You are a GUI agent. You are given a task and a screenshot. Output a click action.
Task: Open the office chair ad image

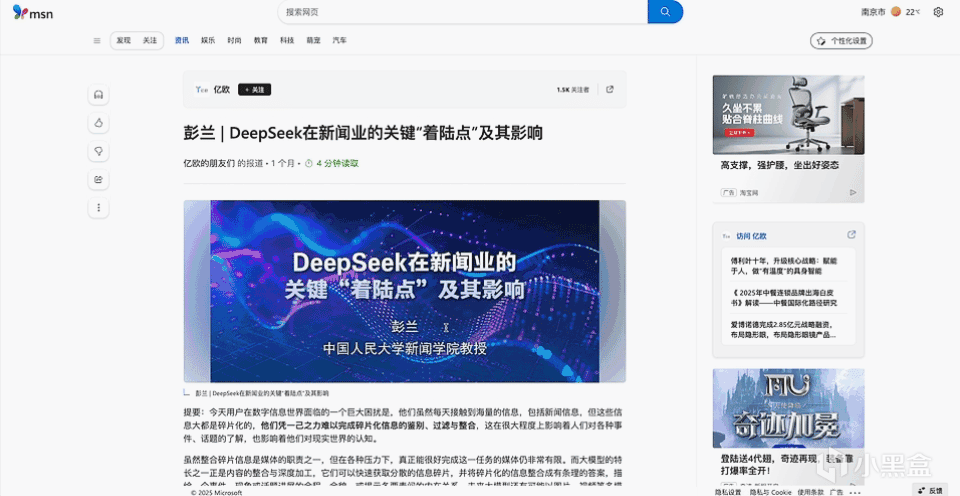point(789,115)
